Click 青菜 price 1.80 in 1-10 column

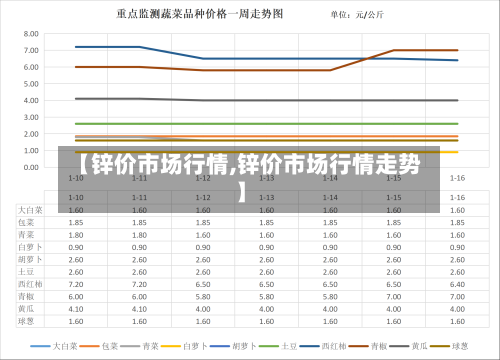pyautogui.click(x=76, y=235)
